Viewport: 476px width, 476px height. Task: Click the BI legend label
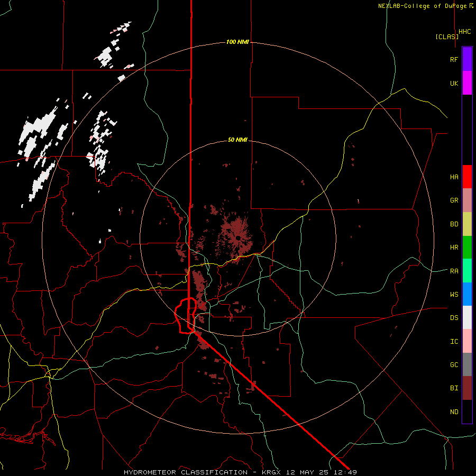point(454,388)
